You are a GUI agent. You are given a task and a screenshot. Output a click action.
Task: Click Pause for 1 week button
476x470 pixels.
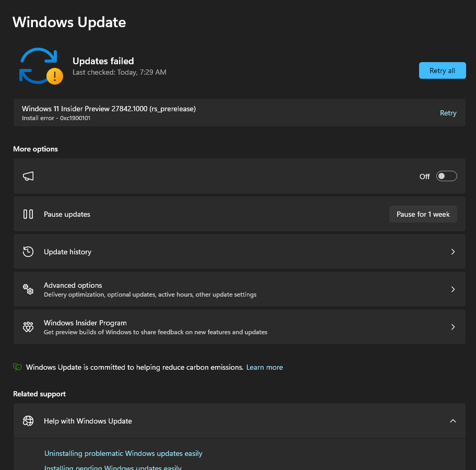[423, 214]
